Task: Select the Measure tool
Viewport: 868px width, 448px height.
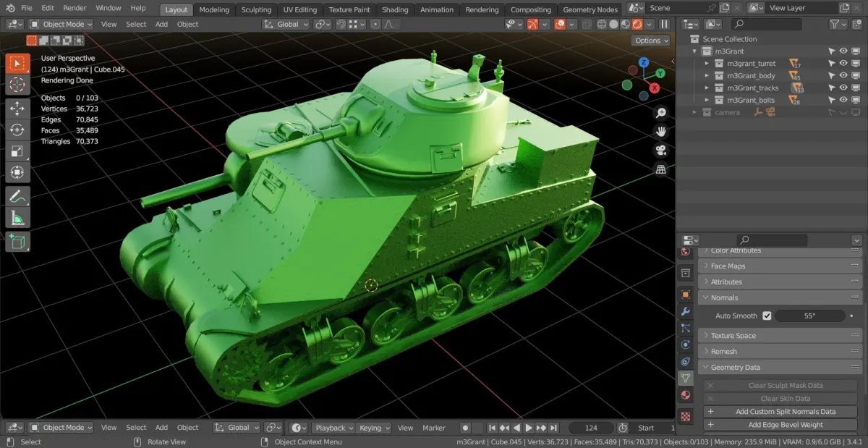Action: (18, 217)
